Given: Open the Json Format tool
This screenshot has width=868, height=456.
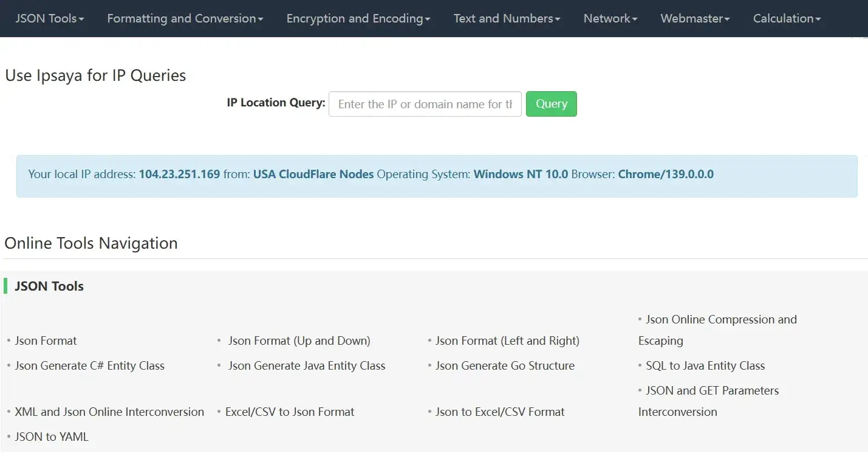Looking at the screenshot, I should [46, 340].
